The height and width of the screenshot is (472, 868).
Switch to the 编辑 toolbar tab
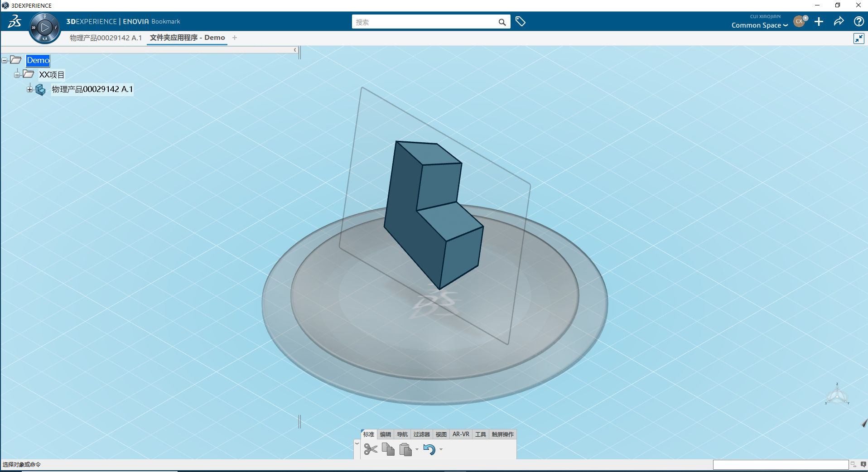click(386, 434)
